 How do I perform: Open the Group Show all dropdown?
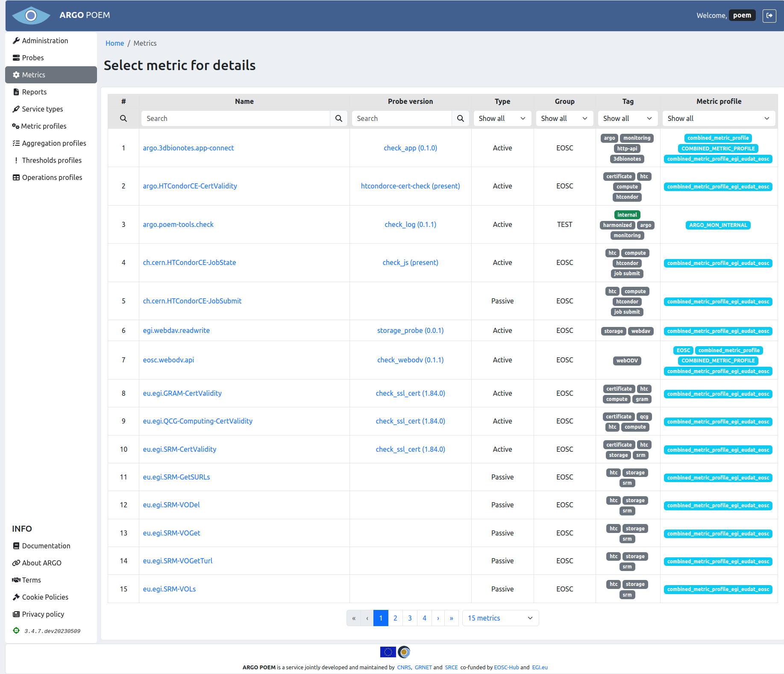[564, 118]
